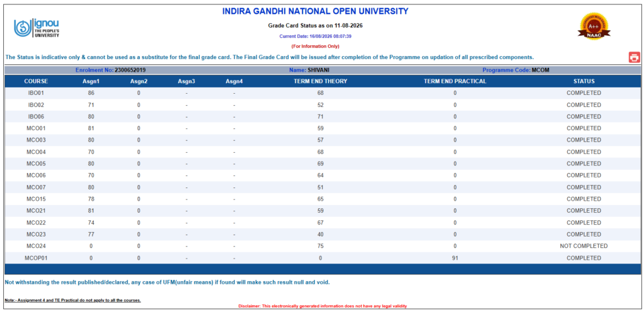Image resolution: width=644 pixels, height=312 pixels.
Task: Click course code MCO06
Action: (36, 175)
